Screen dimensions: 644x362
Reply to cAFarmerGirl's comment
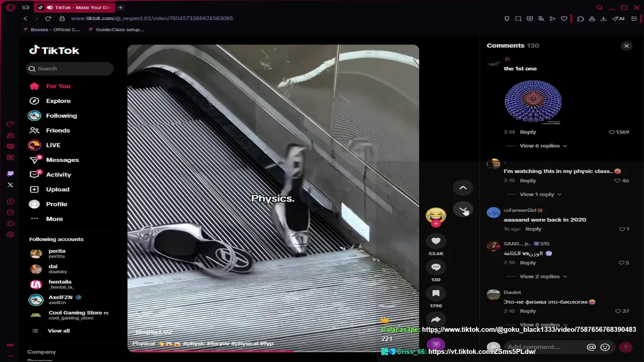pyautogui.click(x=533, y=229)
